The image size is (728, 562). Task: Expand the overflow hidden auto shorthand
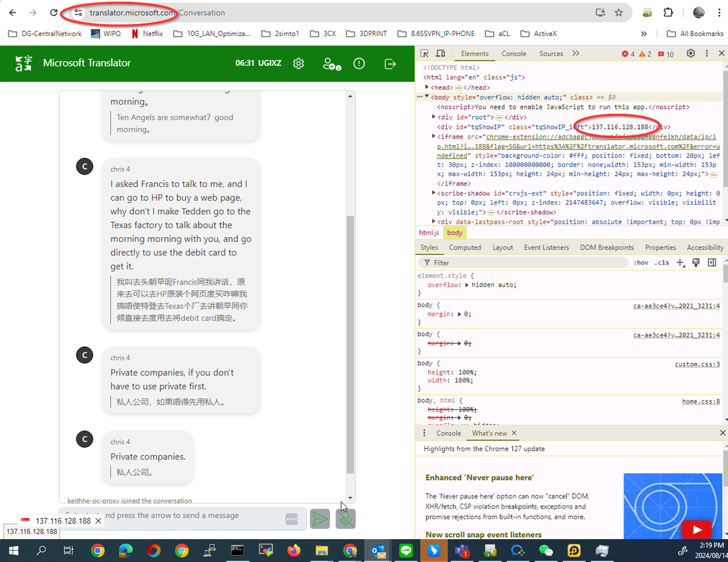pyautogui.click(x=467, y=285)
